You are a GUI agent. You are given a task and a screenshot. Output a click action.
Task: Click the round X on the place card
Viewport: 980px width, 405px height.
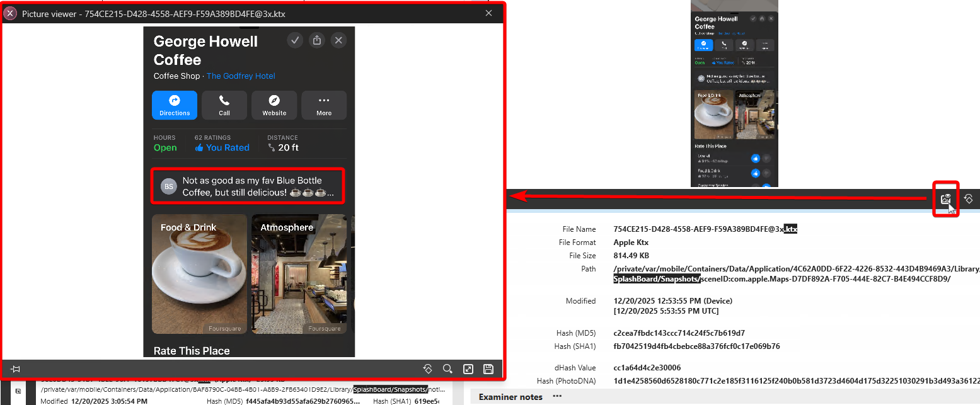pos(339,40)
